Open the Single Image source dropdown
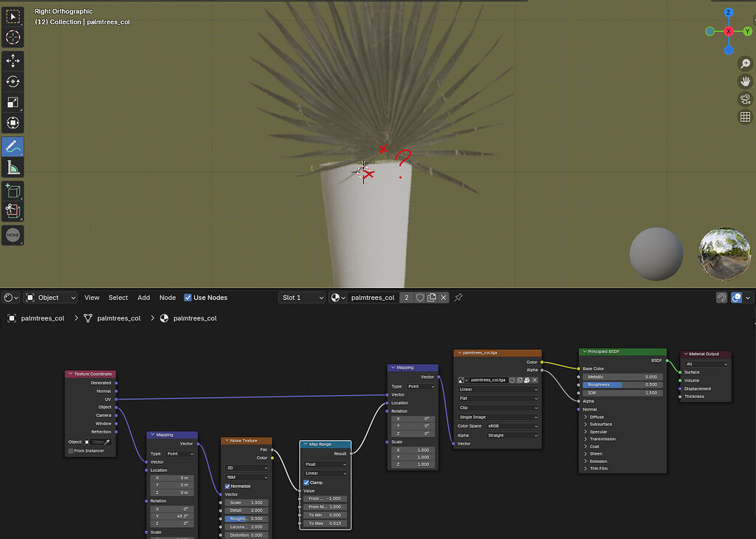Viewport: 756px width, 539px height. [x=498, y=417]
